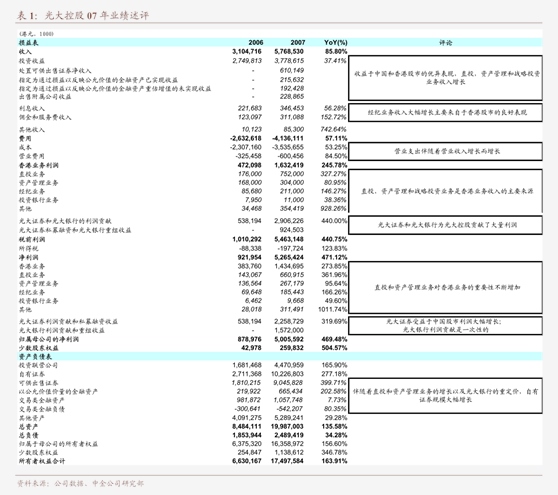Click the value 5,005,592
Image resolution: width=558 pixels, height=495 pixels.
pyautogui.click(x=289, y=339)
